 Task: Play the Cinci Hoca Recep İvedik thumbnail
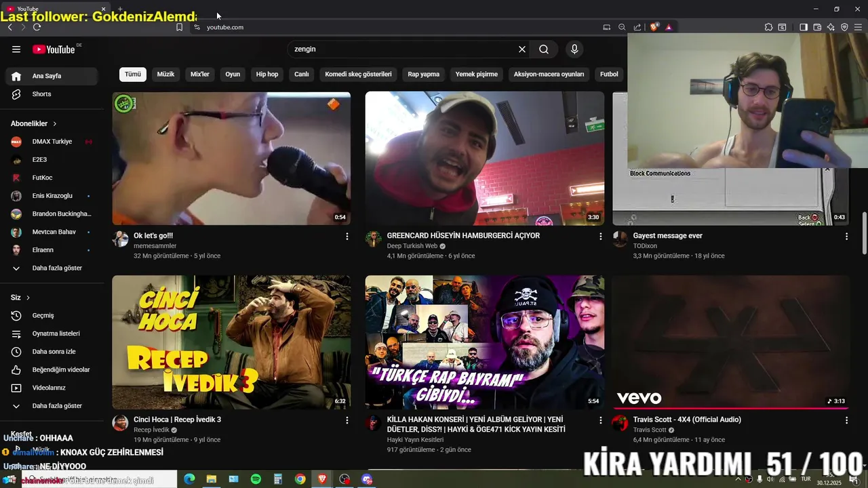point(231,342)
